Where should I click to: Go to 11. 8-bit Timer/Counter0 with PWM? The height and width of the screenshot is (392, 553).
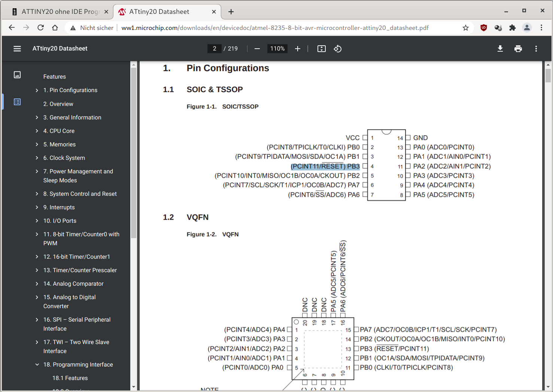pos(81,239)
